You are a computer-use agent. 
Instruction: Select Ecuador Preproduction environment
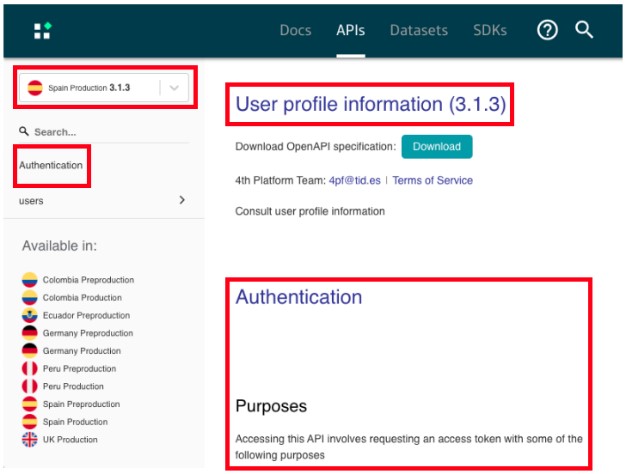(86, 315)
